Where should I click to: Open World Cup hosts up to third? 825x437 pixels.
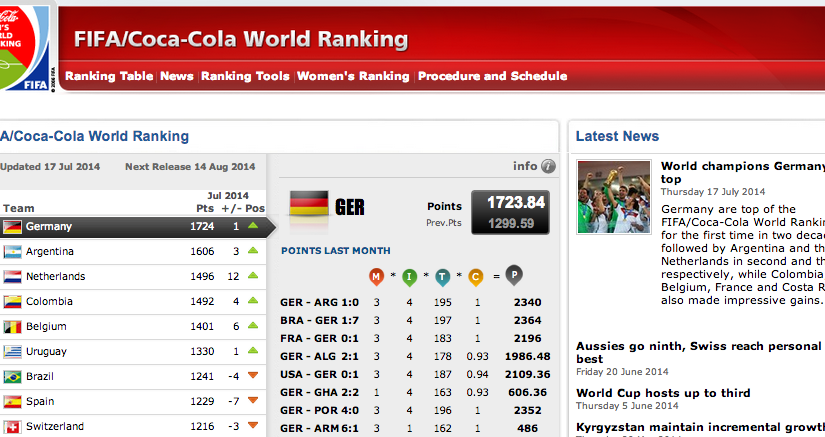(663, 393)
